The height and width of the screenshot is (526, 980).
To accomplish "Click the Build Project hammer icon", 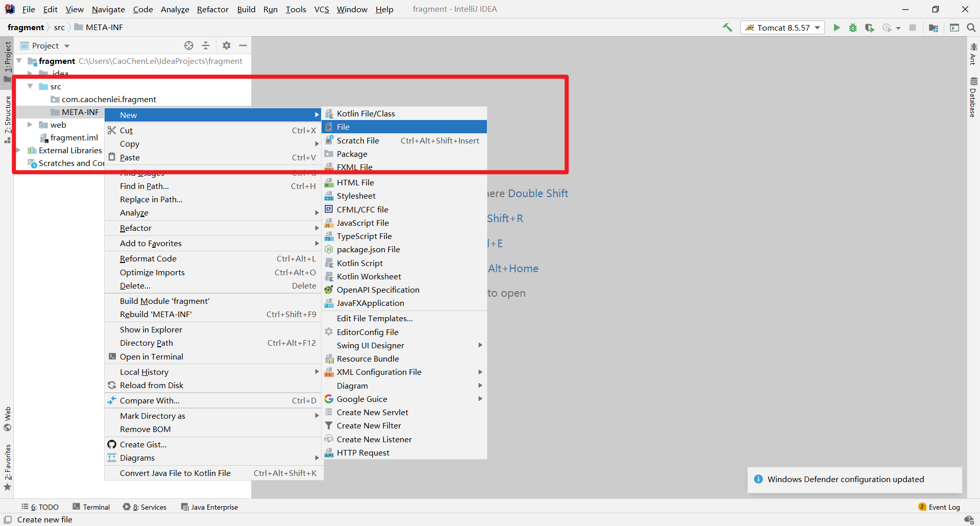I will (x=727, y=28).
